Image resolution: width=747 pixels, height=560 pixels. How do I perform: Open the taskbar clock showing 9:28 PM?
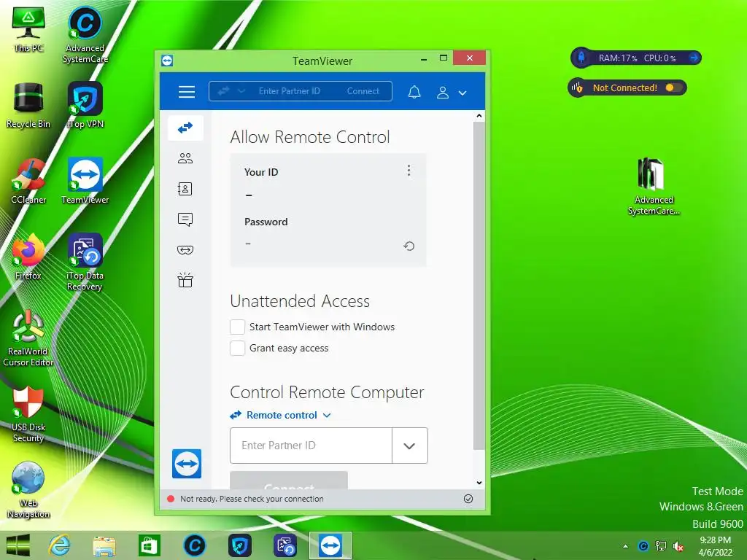click(715, 546)
